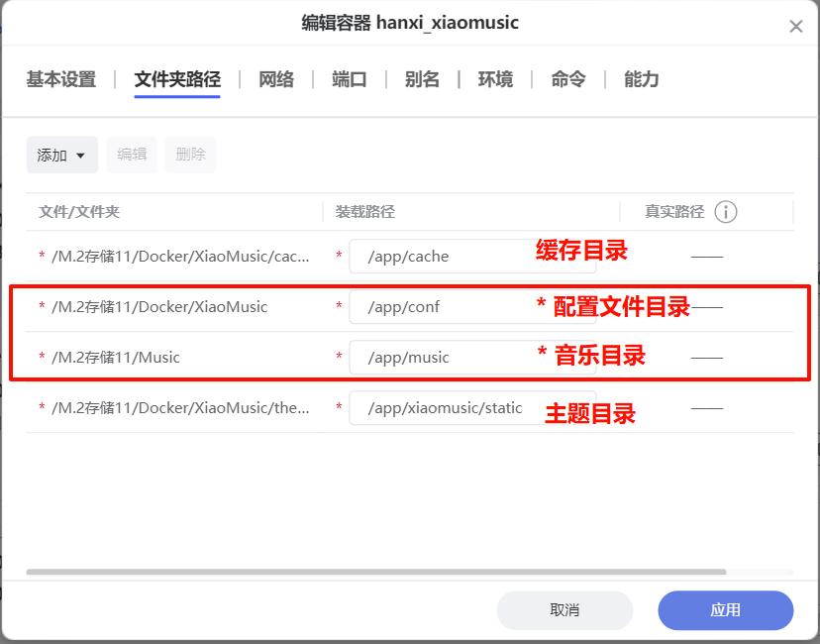Click the /app/conf mount path field

tap(441, 307)
